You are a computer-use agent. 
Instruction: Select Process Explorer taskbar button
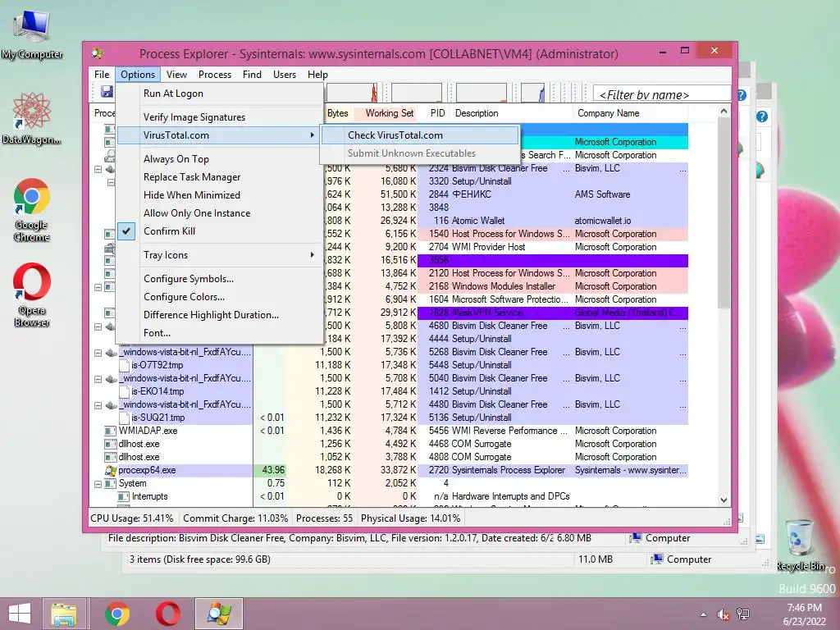[219, 614]
